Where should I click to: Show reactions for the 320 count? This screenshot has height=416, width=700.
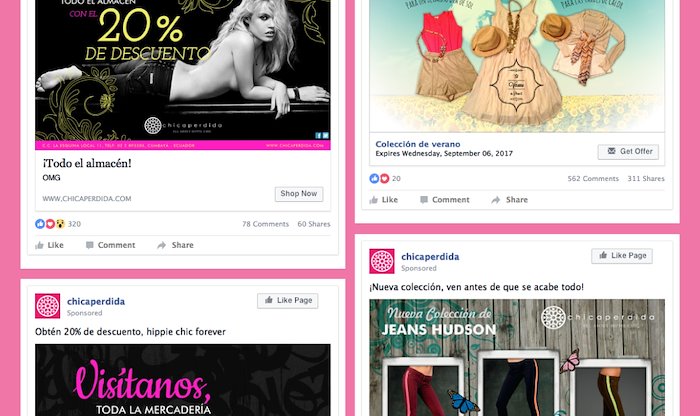pyautogui.click(x=74, y=224)
